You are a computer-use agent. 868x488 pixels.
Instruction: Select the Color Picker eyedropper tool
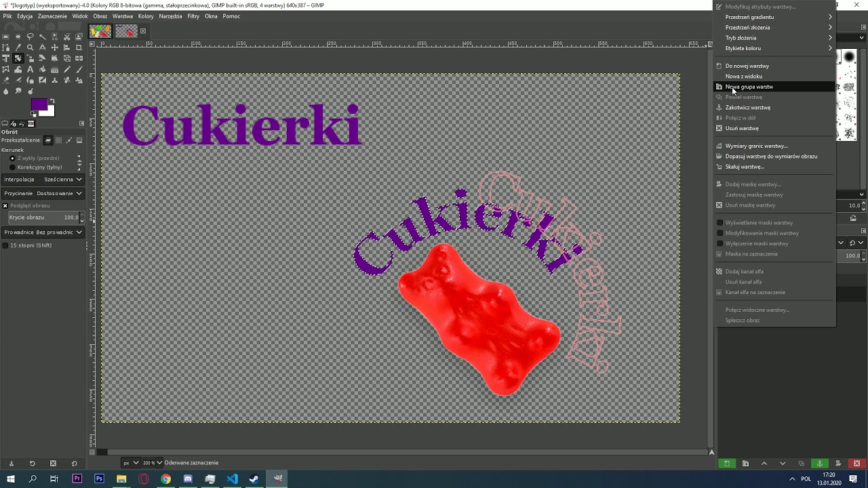click(18, 47)
